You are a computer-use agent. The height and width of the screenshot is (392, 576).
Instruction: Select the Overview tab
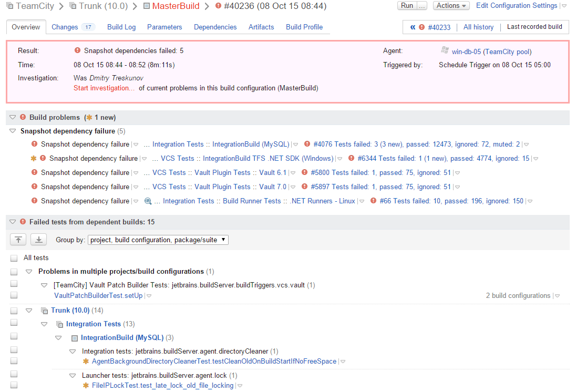click(x=26, y=27)
